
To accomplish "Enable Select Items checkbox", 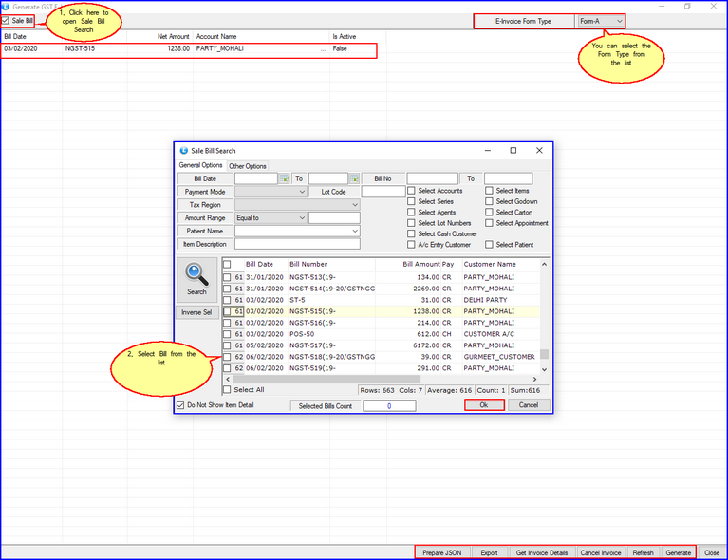I will coord(490,191).
